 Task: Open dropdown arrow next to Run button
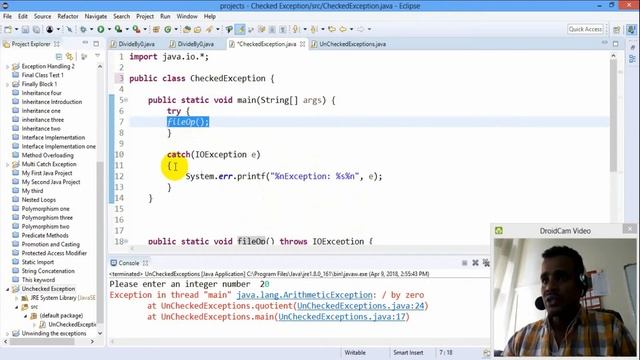pyautogui.click(x=109, y=29)
